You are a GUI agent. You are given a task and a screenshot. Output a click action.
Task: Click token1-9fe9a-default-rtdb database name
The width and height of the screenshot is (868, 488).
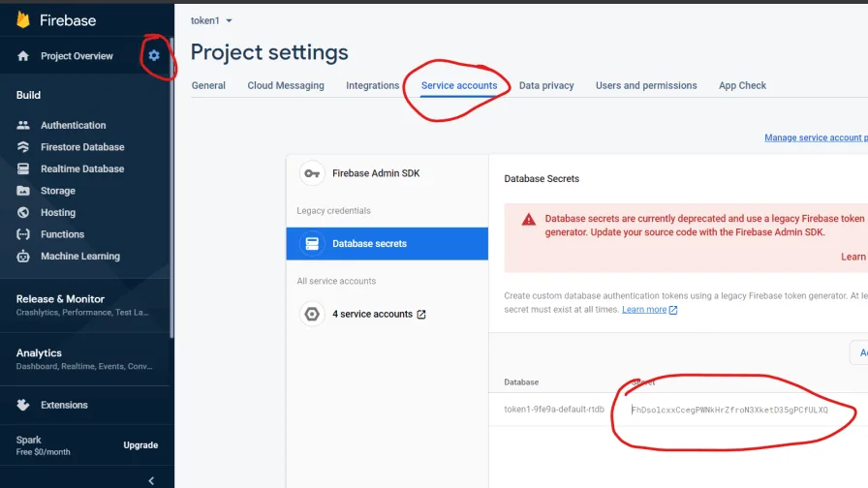point(553,410)
